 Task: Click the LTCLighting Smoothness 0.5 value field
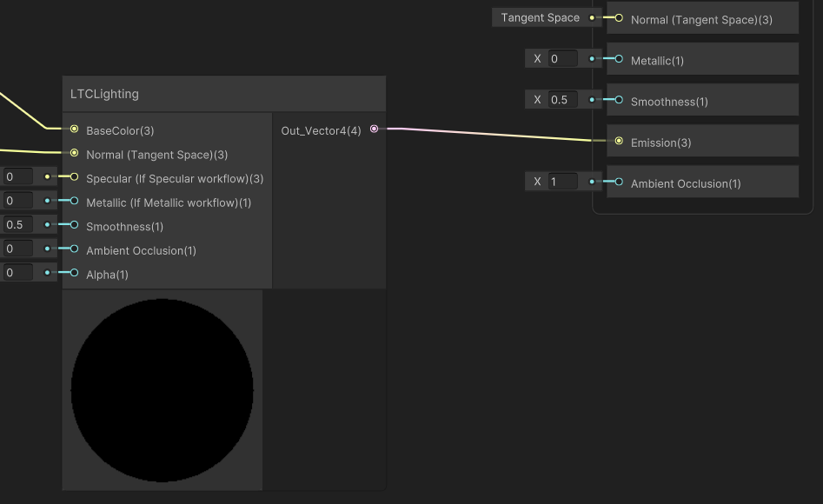point(17,225)
